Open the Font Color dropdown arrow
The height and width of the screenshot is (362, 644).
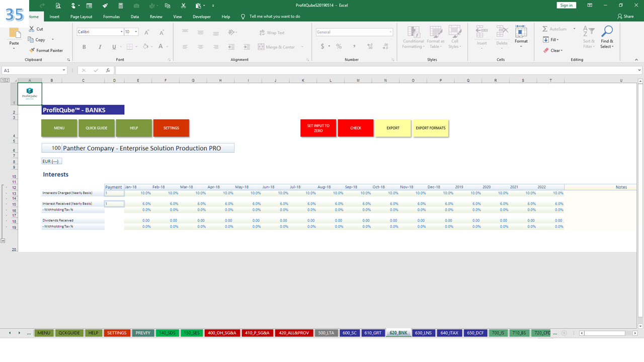(x=168, y=47)
